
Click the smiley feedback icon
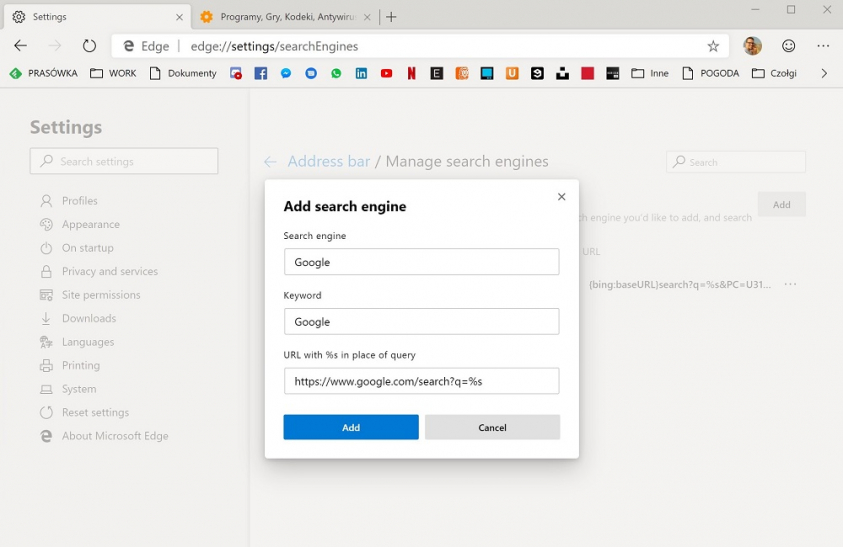tap(788, 46)
